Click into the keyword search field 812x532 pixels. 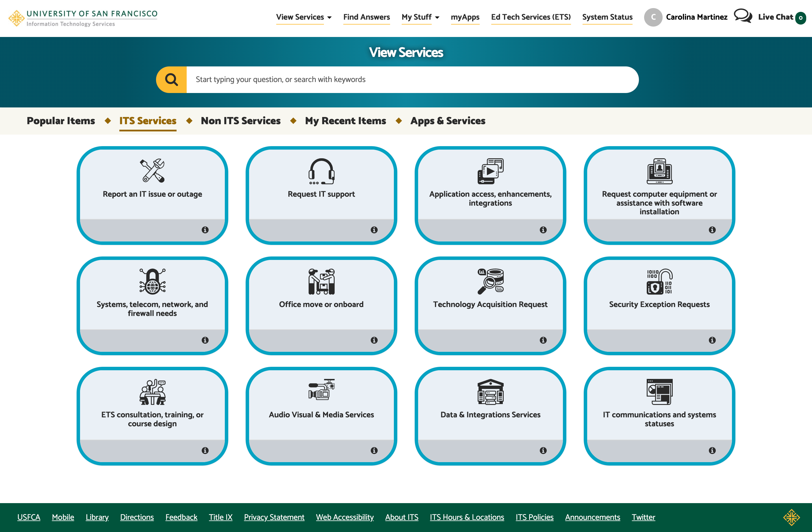(412, 79)
